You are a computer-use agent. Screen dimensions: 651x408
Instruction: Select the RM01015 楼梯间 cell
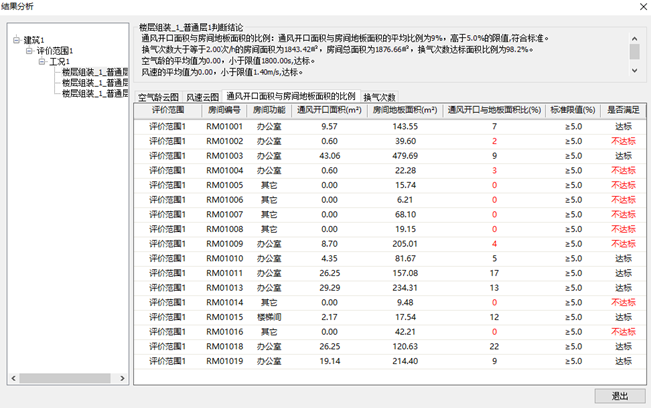(x=268, y=317)
